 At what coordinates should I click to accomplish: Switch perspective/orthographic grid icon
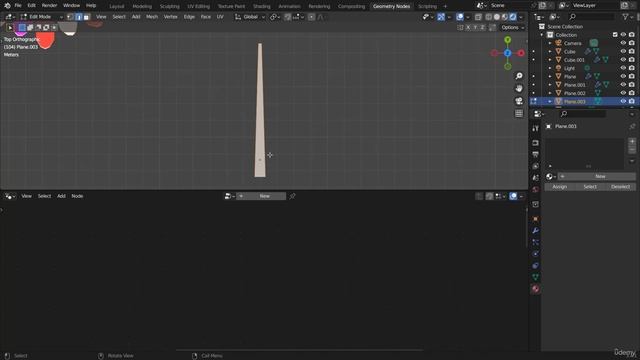pyautogui.click(x=519, y=113)
